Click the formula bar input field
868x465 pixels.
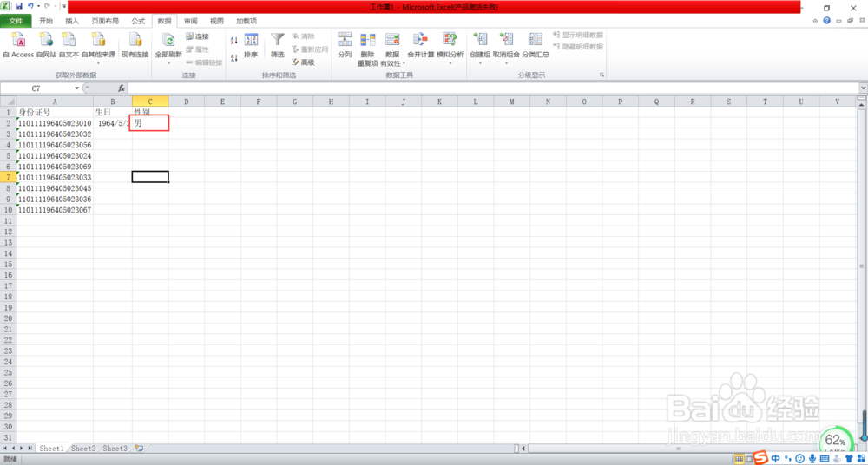coord(493,88)
